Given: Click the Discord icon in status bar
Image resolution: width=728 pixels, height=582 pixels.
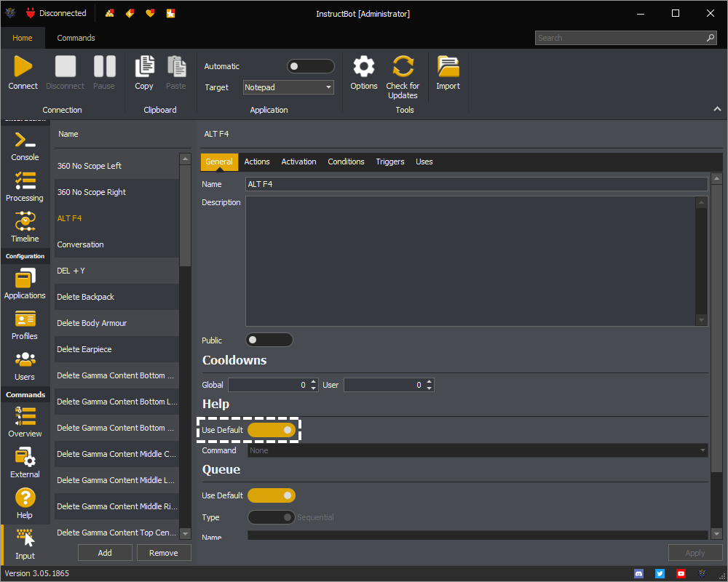Looking at the screenshot, I should [x=639, y=574].
